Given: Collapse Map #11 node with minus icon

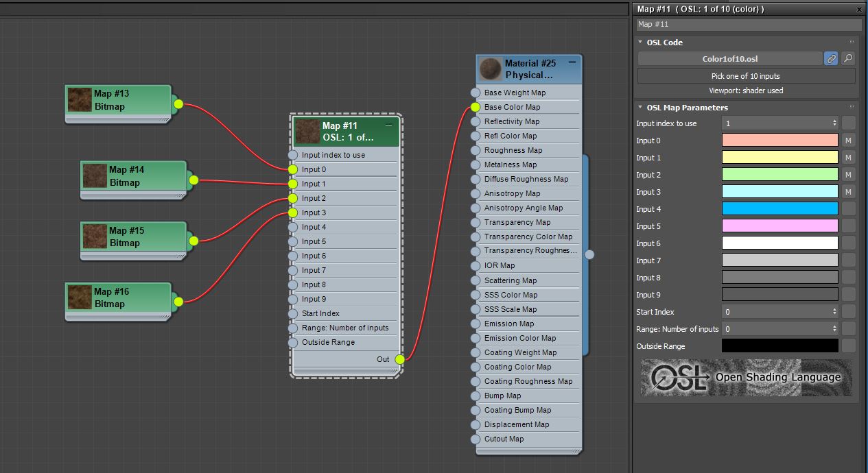Looking at the screenshot, I should tap(389, 125).
